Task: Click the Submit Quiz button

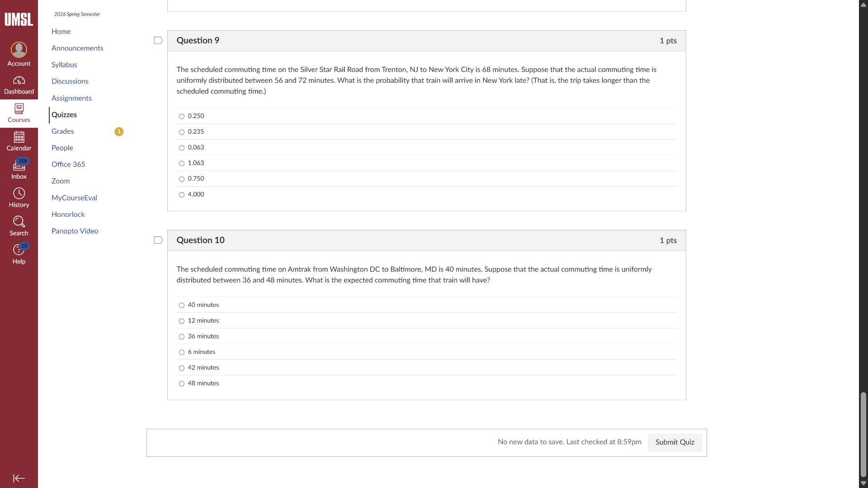Action: pos(675,442)
